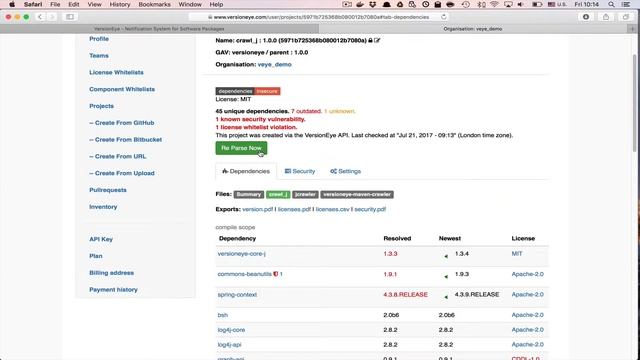
Task: Open the clock-shaped menu bar icon
Action: [426, 4]
